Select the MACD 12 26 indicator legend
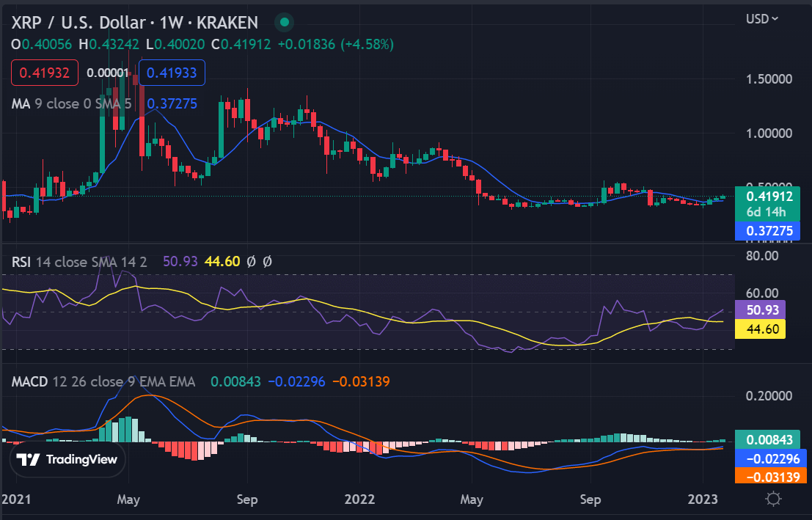Image resolution: width=812 pixels, height=520 pixels. (x=103, y=381)
